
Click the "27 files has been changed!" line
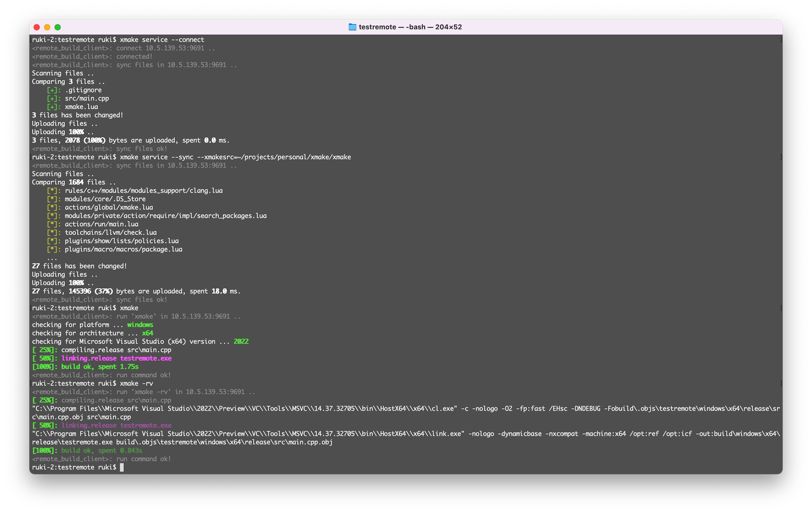[79, 266]
